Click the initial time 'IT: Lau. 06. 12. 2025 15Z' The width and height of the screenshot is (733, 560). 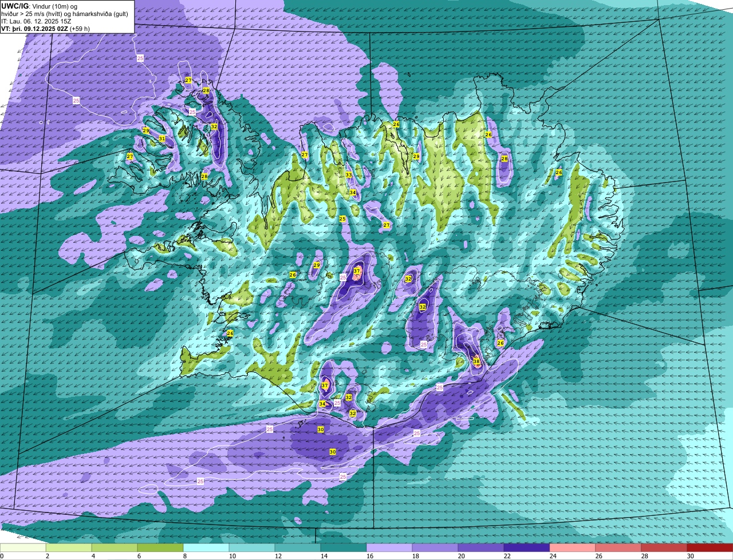(x=36, y=21)
